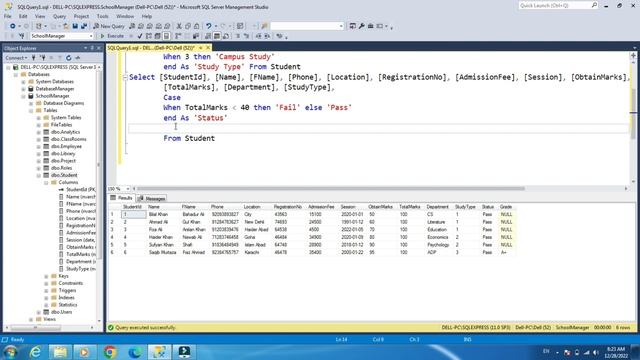
Task: Open the Connect dropdown in Object Explorer
Action: 16,58
